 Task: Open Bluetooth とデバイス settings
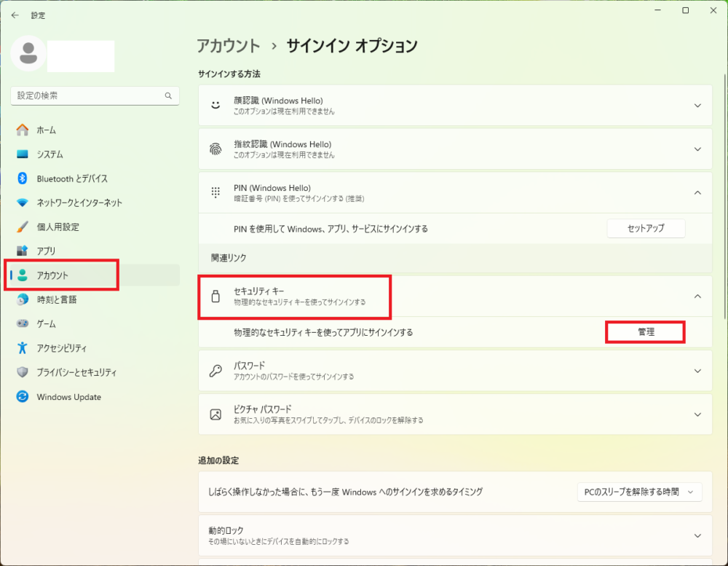pyautogui.click(x=71, y=178)
